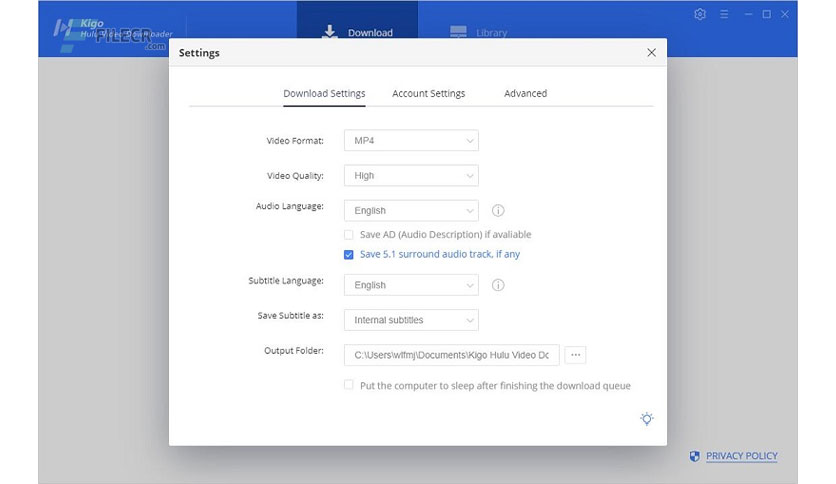Viewport: 836px width, 484px height.
Task: Open settings via the gear icon
Action: [x=700, y=14]
